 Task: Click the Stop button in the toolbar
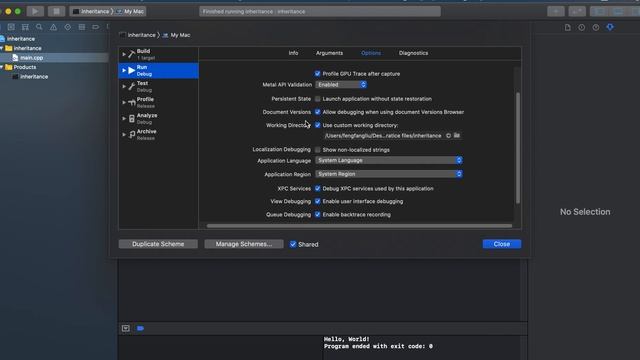pos(56,11)
